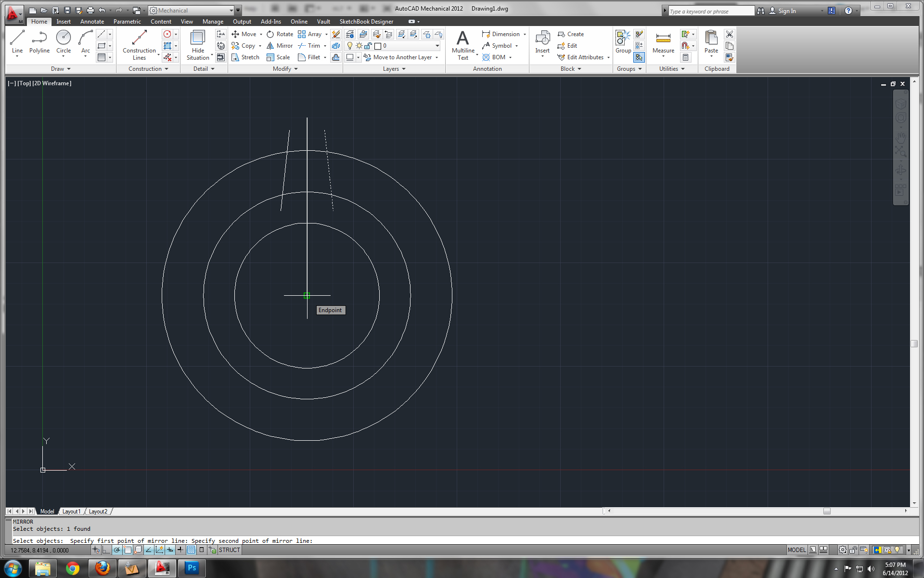Image resolution: width=924 pixels, height=578 pixels.
Task: Expand the Draw panel
Action: click(x=61, y=69)
